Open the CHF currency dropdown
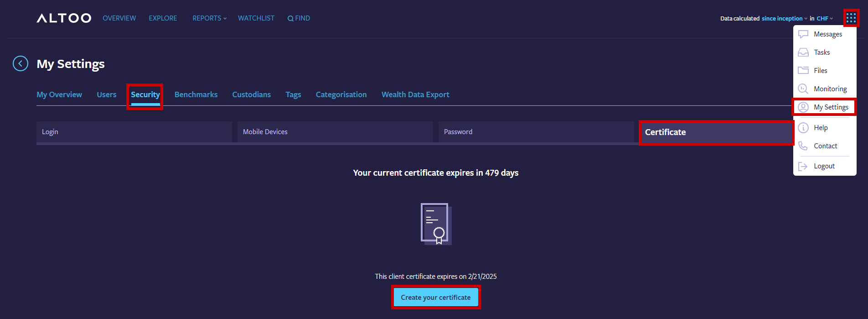The width and height of the screenshot is (868, 319). (x=825, y=19)
